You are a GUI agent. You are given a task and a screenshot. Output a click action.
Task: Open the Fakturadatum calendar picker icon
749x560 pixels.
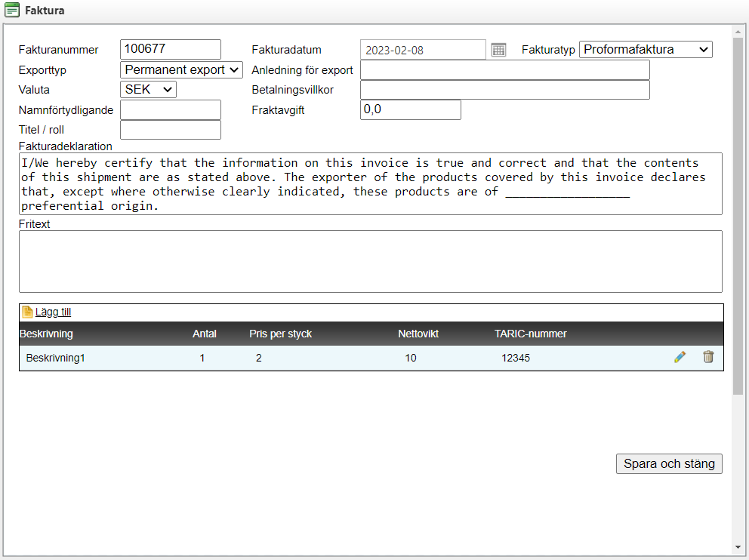(498, 50)
